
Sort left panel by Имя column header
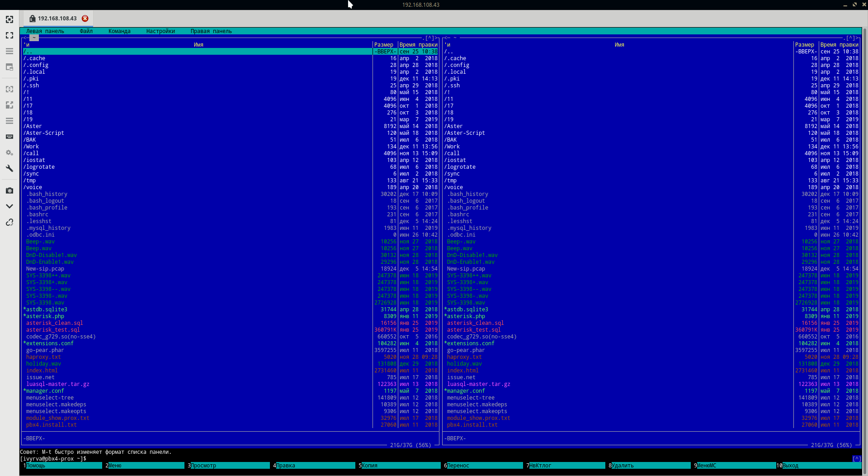point(198,45)
